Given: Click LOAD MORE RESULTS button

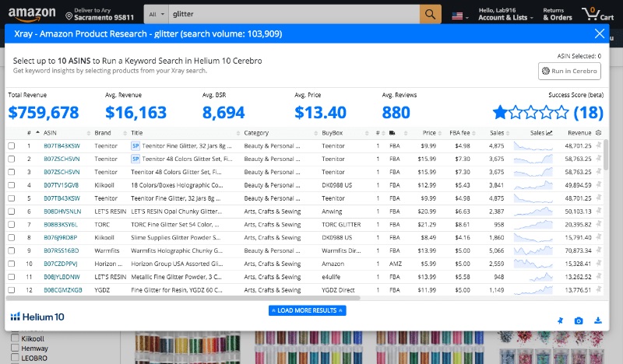Looking at the screenshot, I should point(307,310).
